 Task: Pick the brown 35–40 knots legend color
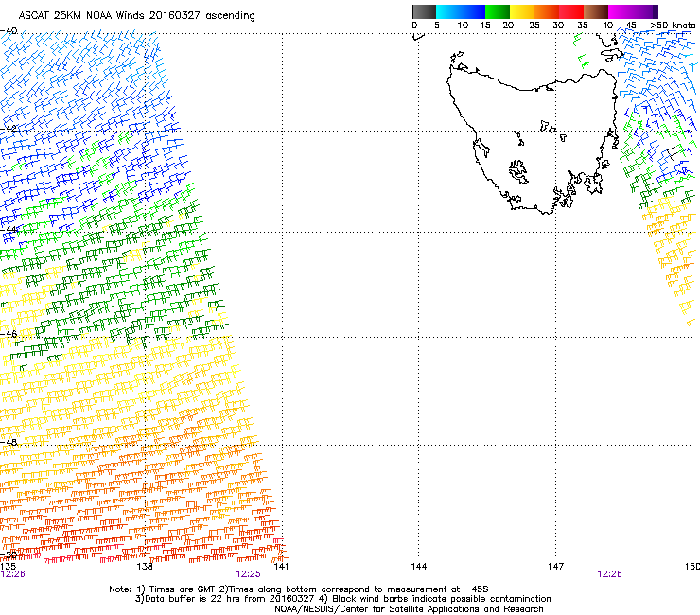coord(596,11)
